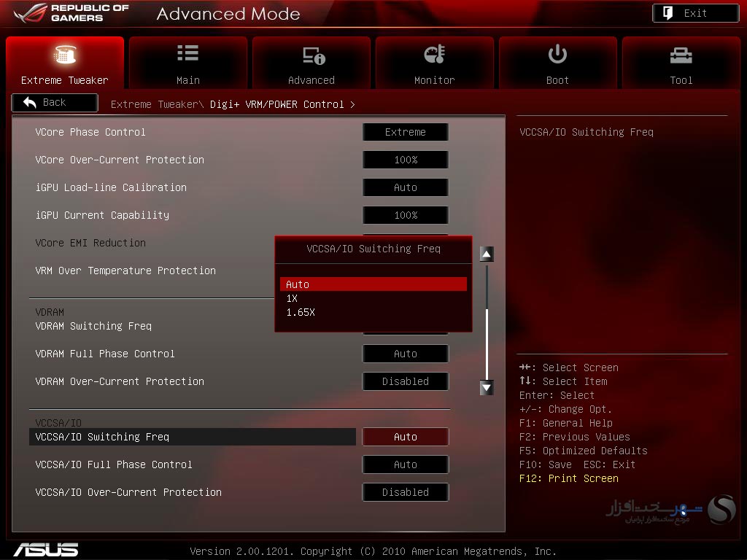Screen dimensions: 747x560
Task: Open the Monitor tab gauge icon
Action: tap(435, 54)
